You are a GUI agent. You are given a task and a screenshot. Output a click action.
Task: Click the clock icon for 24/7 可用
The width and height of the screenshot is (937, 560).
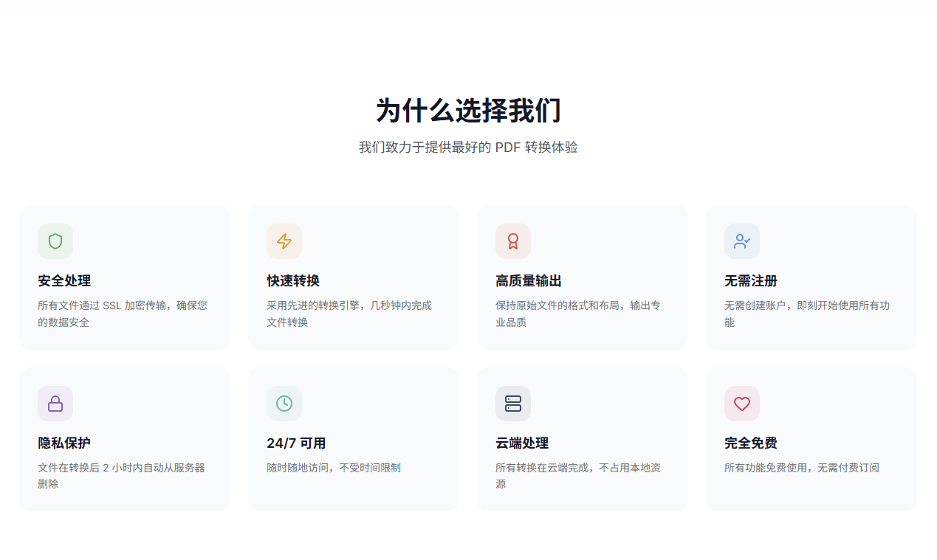coord(284,404)
